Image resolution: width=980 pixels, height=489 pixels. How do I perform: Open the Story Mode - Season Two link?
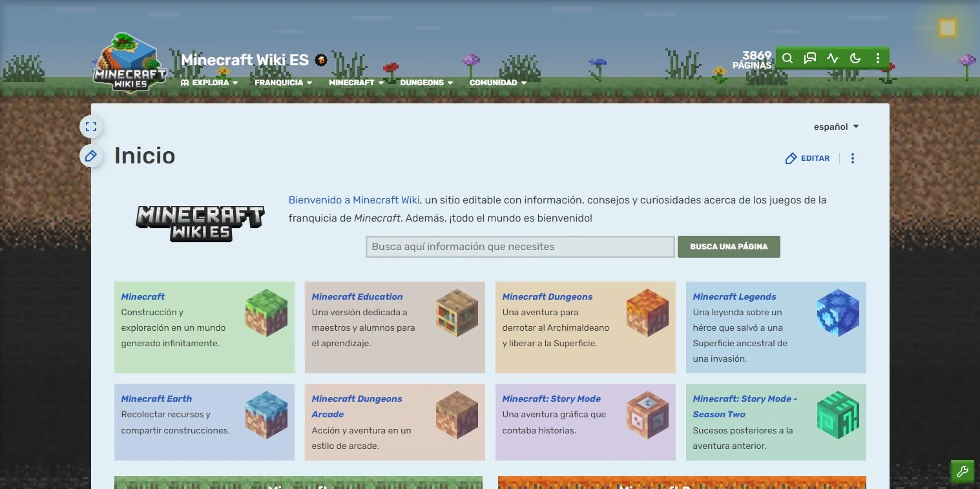[x=745, y=406]
